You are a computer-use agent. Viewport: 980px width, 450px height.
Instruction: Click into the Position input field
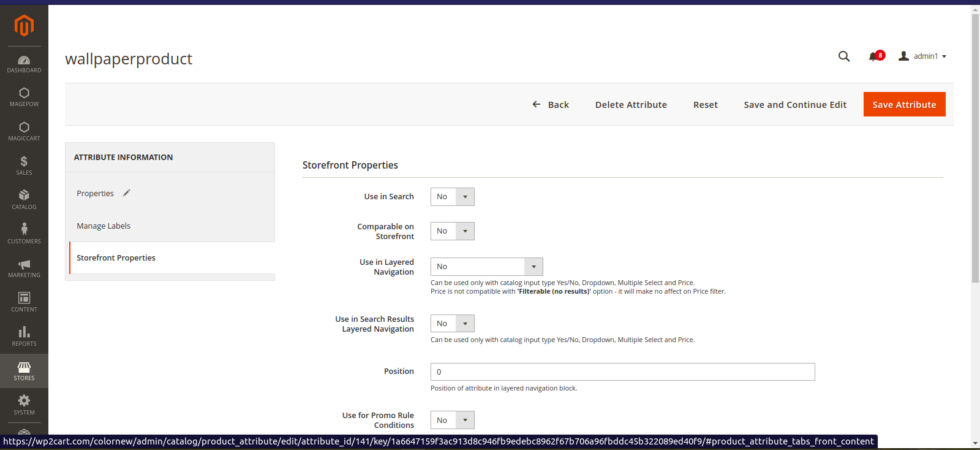coord(622,372)
